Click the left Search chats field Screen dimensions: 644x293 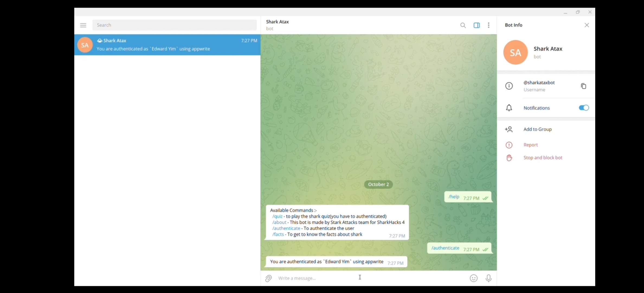[x=174, y=25]
